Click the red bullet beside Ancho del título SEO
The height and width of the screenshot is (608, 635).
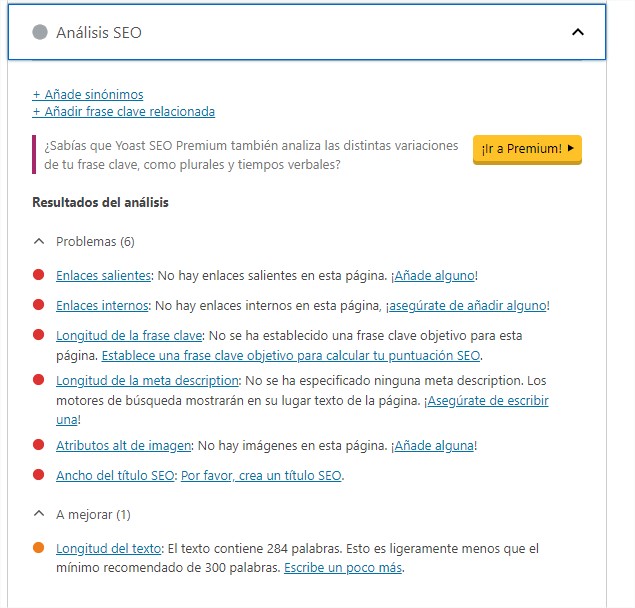[38, 475]
